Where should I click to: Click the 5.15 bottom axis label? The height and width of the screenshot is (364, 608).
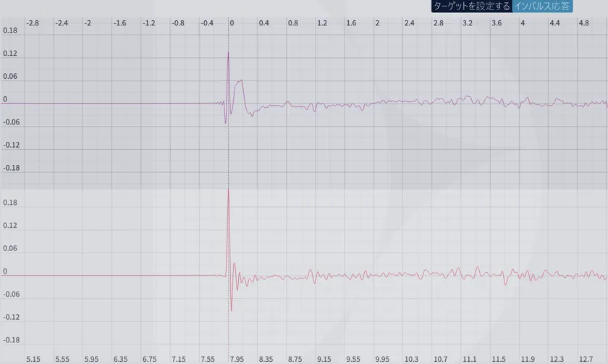tap(33, 359)
